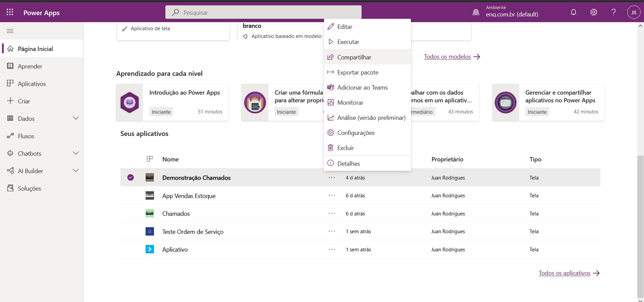This screenshot has height=302, width=644.
Task: Click 'Chamados' app name text
Action: [x=176, y=213]
